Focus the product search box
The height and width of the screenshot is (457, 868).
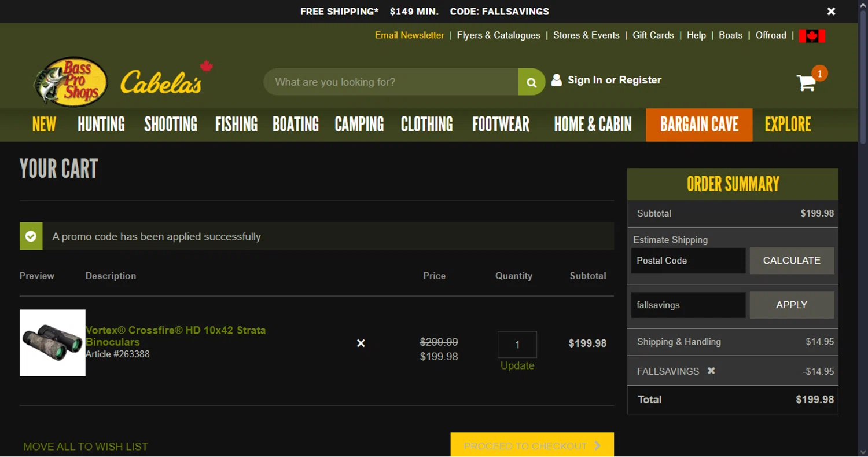pos(391,82)
